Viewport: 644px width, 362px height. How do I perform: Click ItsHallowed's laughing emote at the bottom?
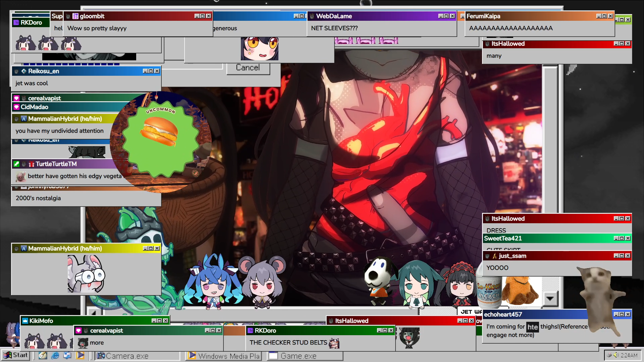(409, 338)
